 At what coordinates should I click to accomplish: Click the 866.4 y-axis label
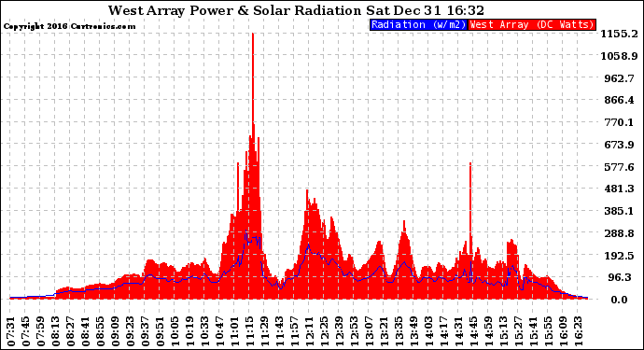tap(619, 100)
